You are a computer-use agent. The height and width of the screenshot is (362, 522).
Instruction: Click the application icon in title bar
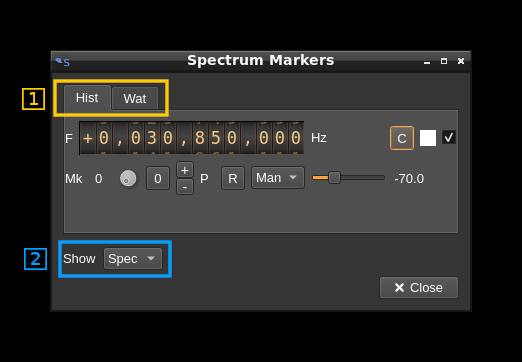pos(62,62)
